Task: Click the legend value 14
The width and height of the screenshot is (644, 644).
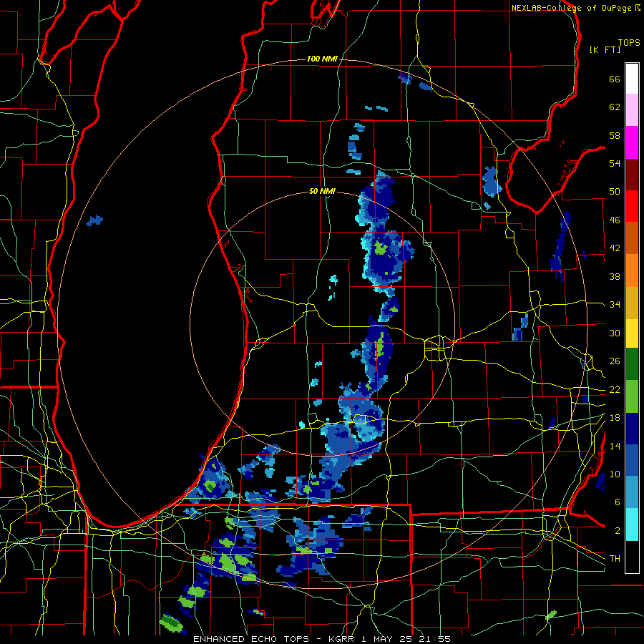Action: point(615,446)
